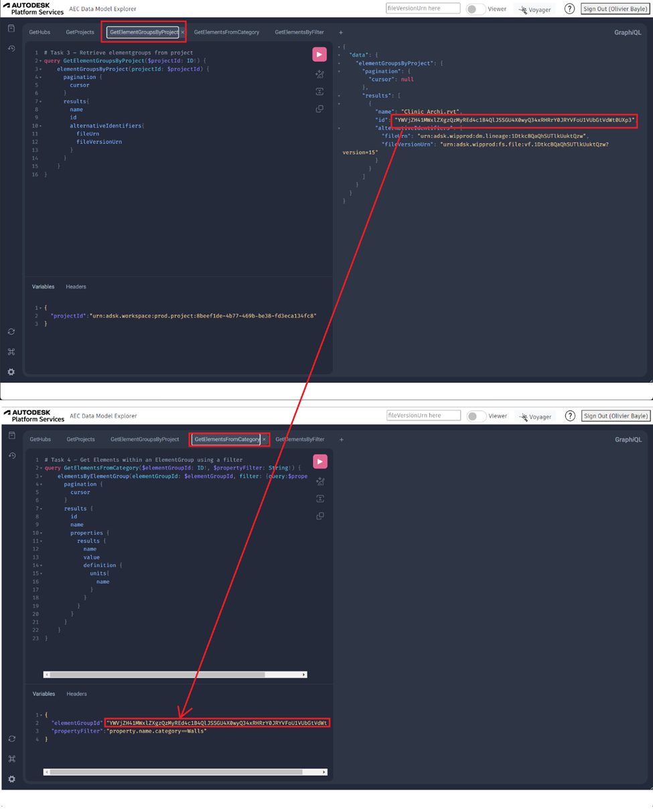
Task: Sign out Olivier Bayle in the Task 3 window
Action: (x=615, y=9)
